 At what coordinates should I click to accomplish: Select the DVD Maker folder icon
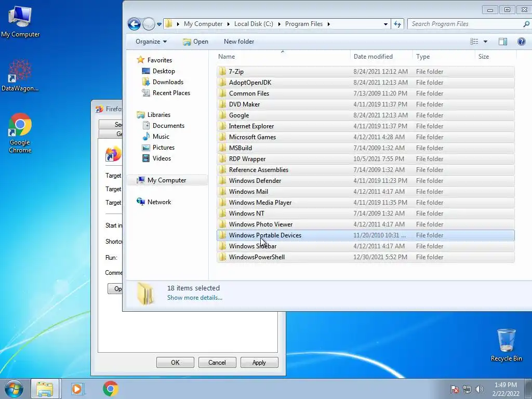pos(222,104)
